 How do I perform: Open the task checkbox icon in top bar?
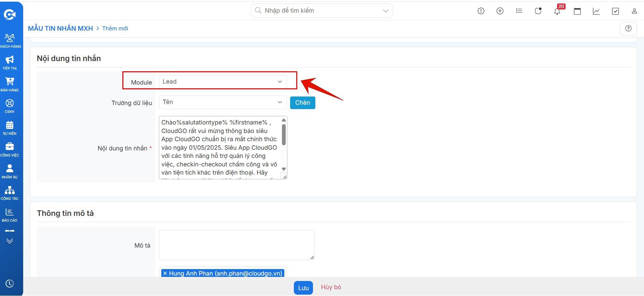615,11
